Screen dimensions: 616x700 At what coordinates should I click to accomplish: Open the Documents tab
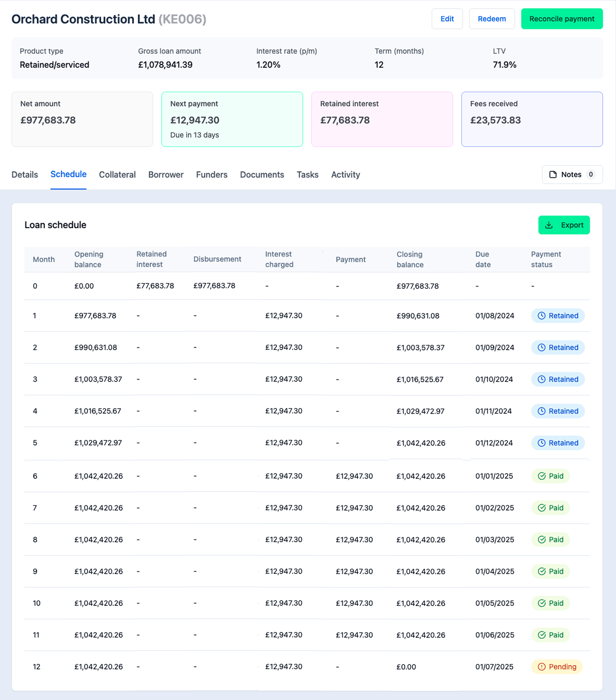(x=262, y=175)
